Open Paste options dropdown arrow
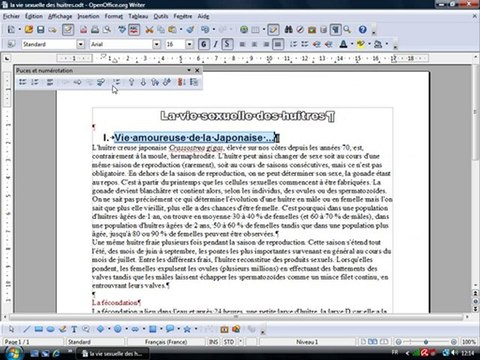 point(181,30)
